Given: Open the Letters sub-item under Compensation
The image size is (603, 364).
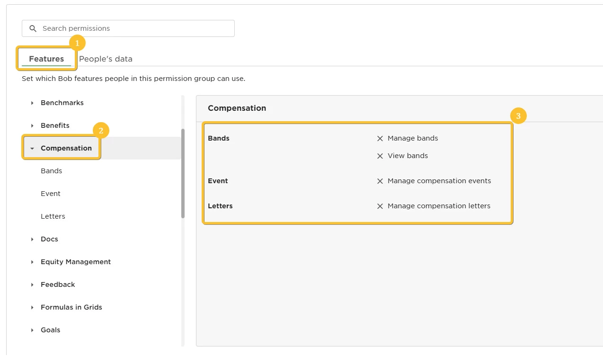Looking at the screenshot, I should point(53,216).
